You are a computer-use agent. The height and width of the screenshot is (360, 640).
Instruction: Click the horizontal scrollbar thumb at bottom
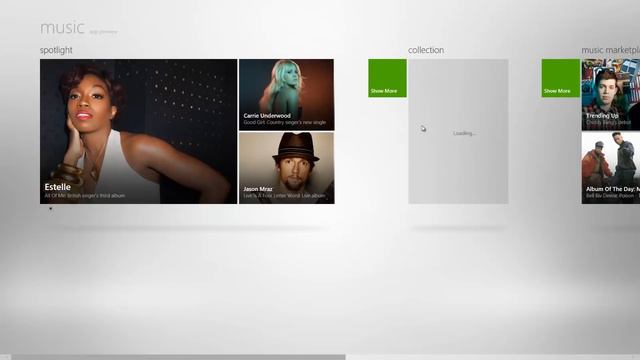178,357
